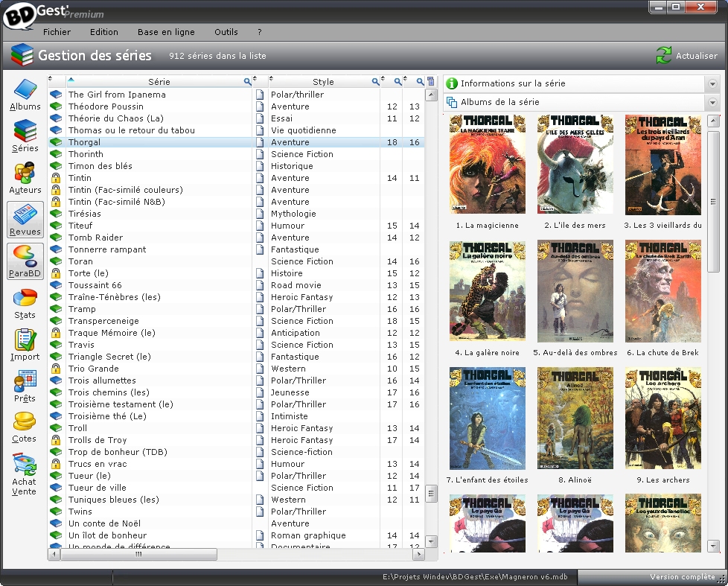The image size is (728, 586).
Task: Click the lock icon beside Traque Mémoire (le)
Action: (x=56, y=333)
